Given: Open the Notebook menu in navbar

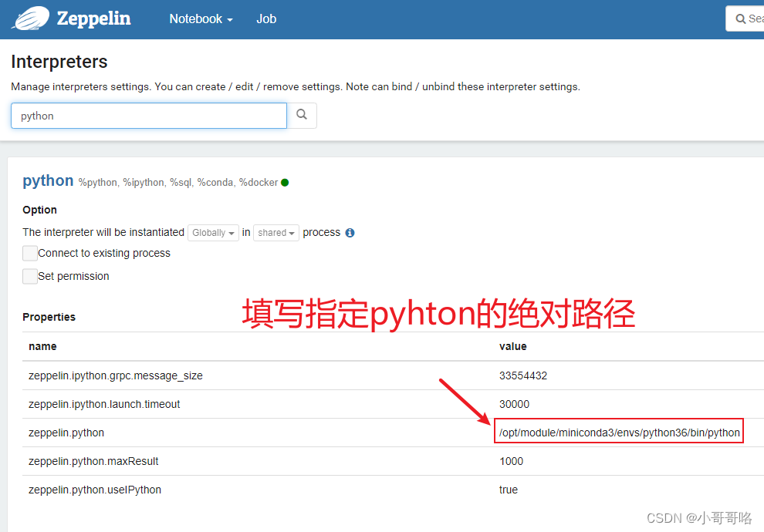Looking at the screenshot, I should tap(201, 19).
